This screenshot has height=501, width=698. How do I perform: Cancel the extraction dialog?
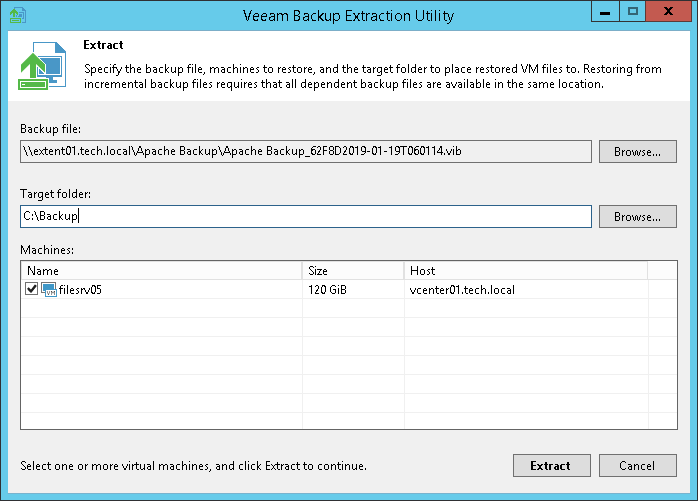(x=637, y=465)
